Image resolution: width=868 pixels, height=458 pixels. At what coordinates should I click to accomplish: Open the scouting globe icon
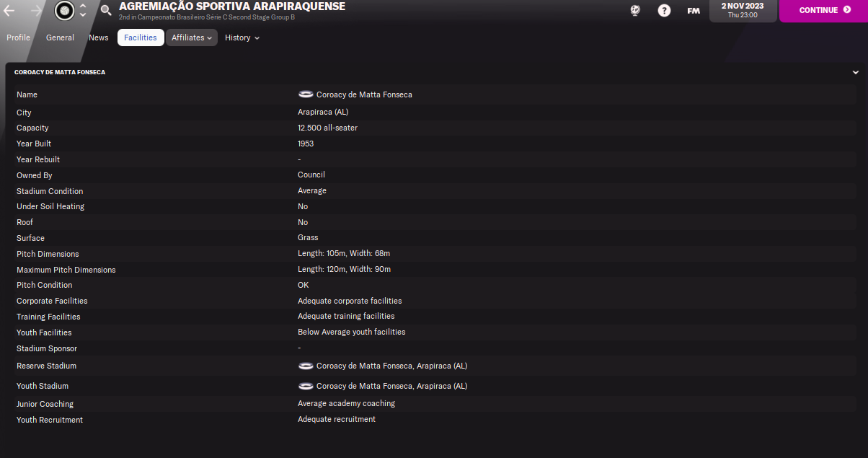coord(635,11)
